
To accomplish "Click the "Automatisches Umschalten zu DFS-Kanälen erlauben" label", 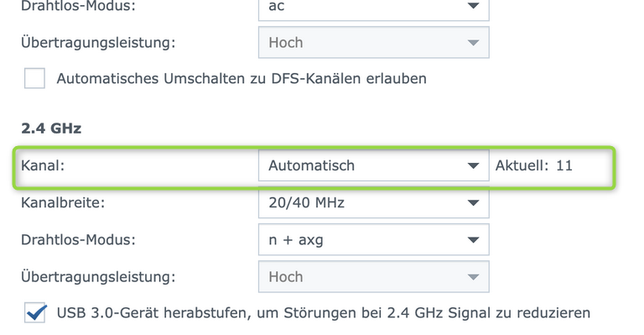I will point(241,79).
